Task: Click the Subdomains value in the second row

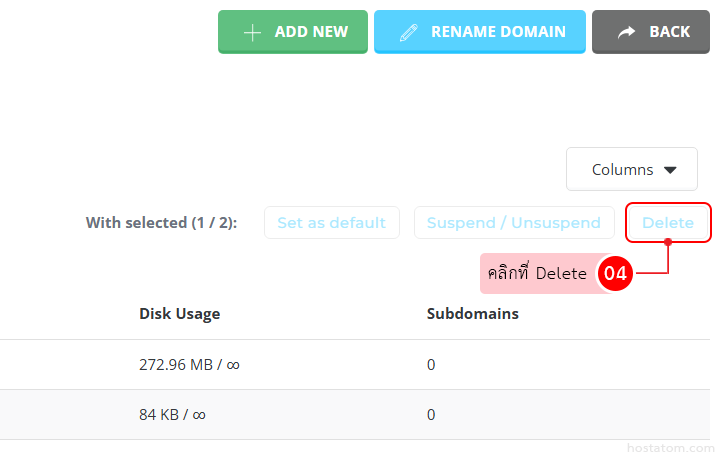Action: [x=431, y=414]
